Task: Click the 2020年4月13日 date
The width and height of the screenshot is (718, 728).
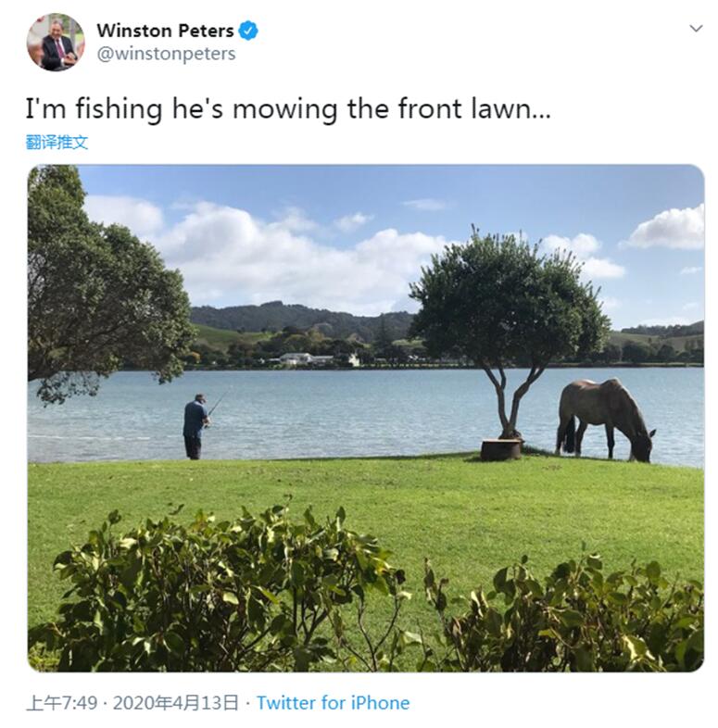Action: click(x=175, y=703)
